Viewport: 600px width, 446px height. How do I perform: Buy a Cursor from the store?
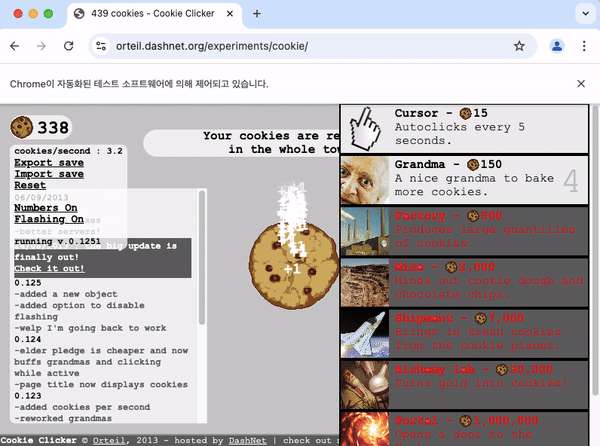point(464,129)
